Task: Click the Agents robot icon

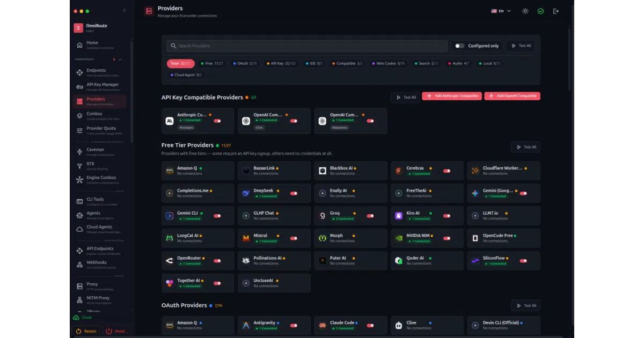Action: tap(79, 215)
